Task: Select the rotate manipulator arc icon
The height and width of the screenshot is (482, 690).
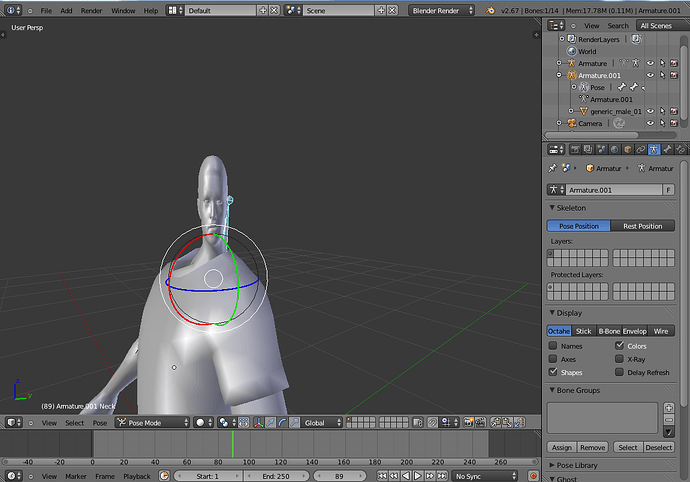Action: click(x=283, y=423)
